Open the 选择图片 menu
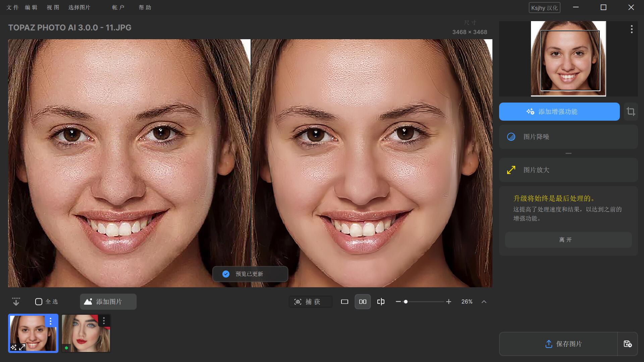The width and height of the screenshot is (644, 362). (79, 7)
